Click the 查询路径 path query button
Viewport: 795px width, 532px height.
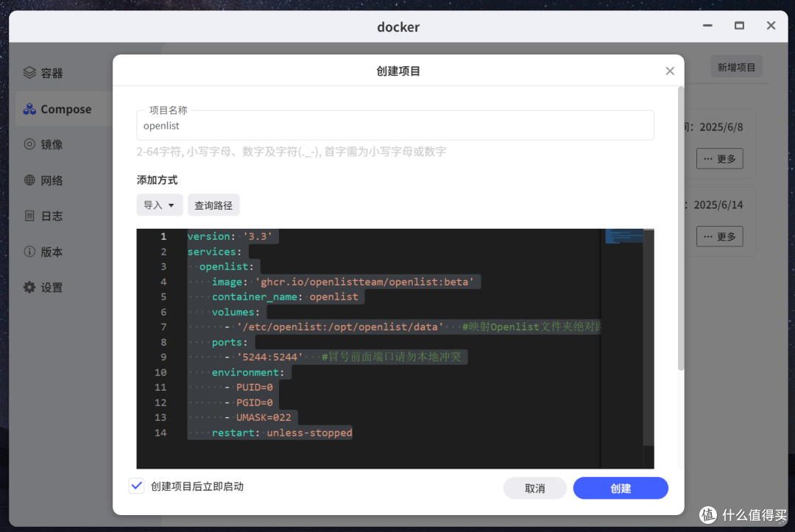[x=213, y=205]
